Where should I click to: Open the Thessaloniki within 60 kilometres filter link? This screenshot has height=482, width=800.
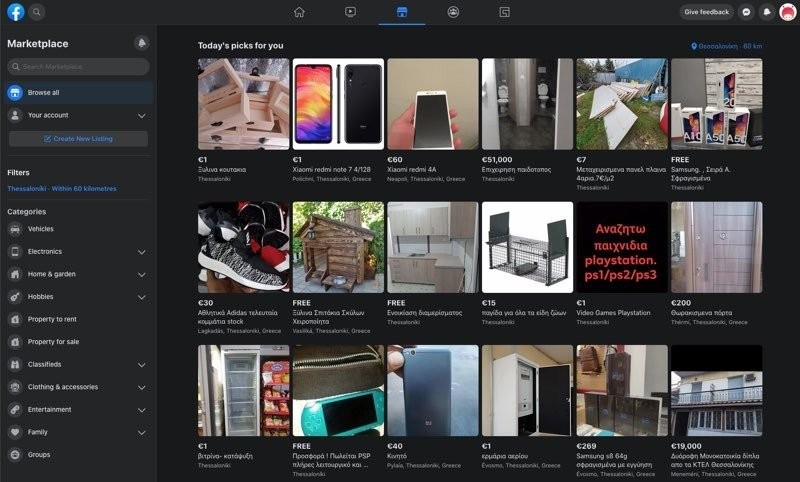[x=62, y=189]
